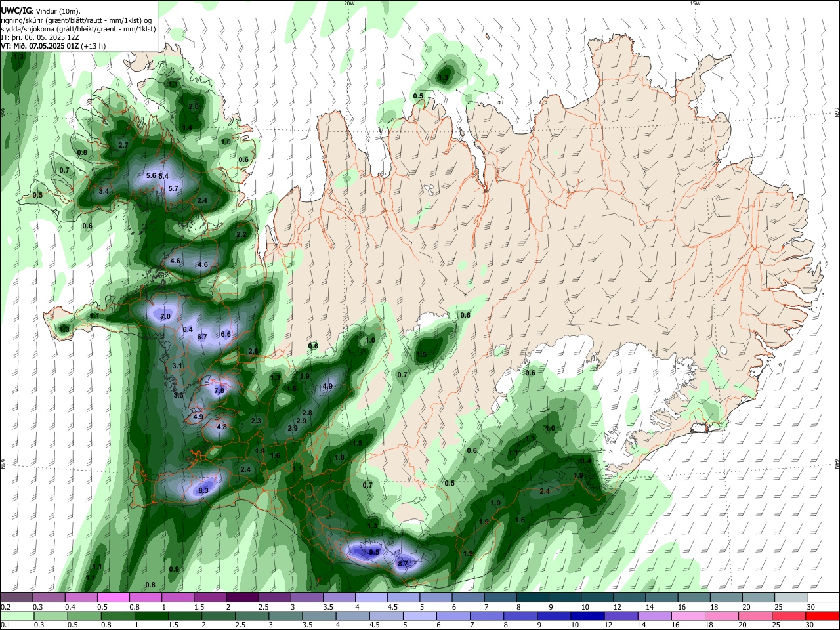Select the '30' label on upper legend row
840x630 pixels.
click(x=811, y=607)
